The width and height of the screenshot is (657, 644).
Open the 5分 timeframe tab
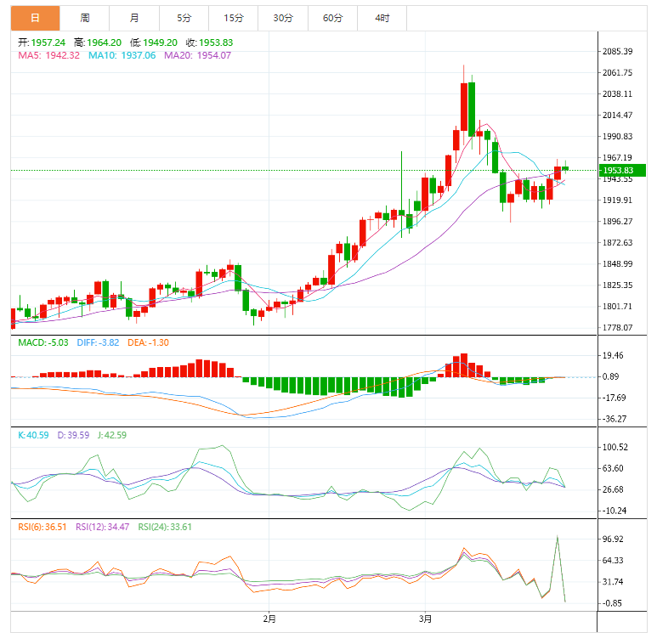coord(184,18)
